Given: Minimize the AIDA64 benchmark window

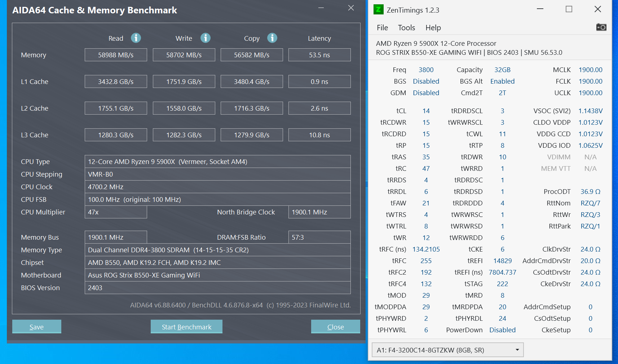Looking at the screenshot, I should (321, 8).
